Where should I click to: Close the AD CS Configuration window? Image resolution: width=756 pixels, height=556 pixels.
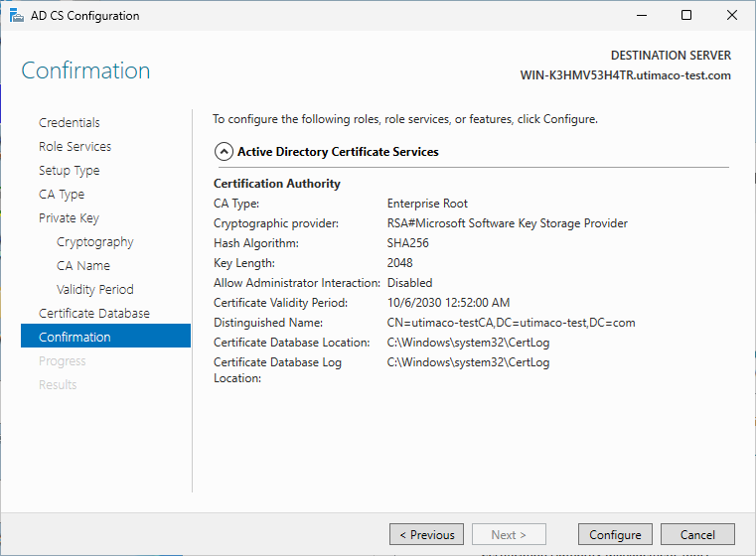click(x=732, y=16)
